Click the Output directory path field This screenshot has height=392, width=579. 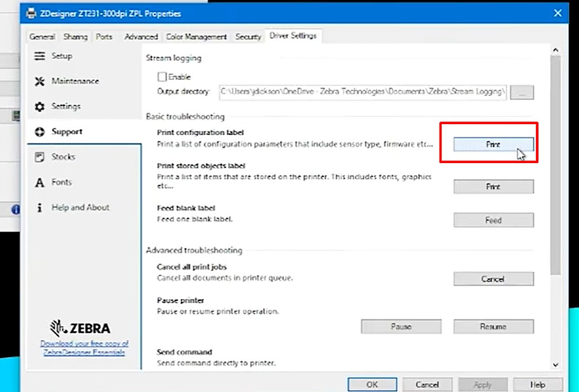pyautogui.click(x=363, y=92)
